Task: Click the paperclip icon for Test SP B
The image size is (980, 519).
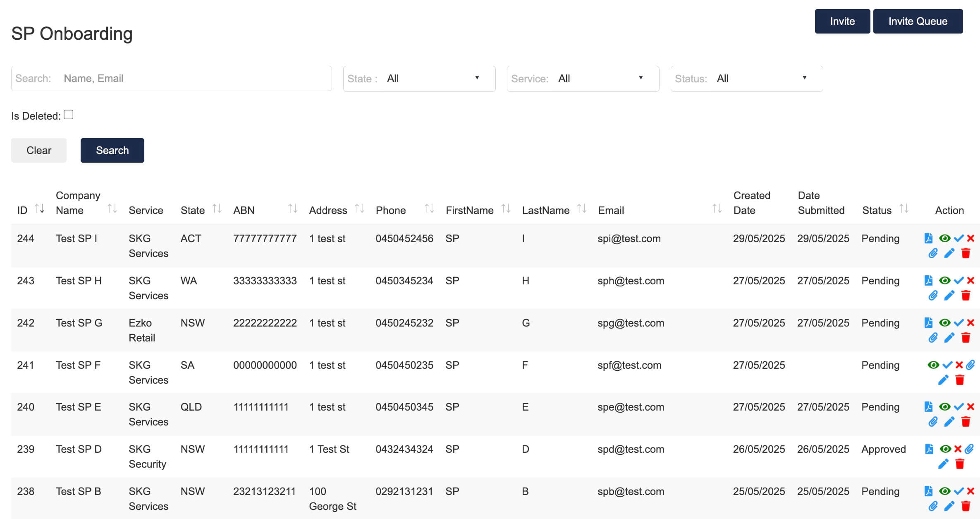Action: click(933, 506)
